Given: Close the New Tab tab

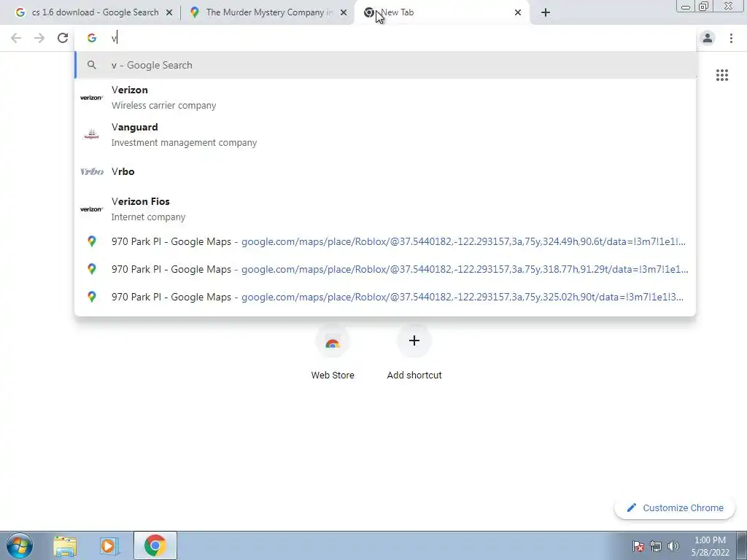Looking at the screenshot, I should (x=518, y=13).
